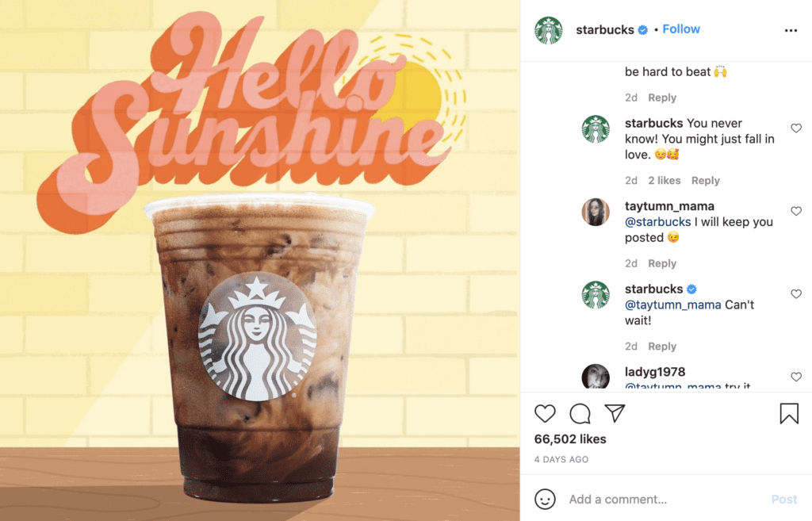The height and width of the screenshot is (521, 812).
Task: Reply to taytumn_mama's comment
Action: point(662,263)
